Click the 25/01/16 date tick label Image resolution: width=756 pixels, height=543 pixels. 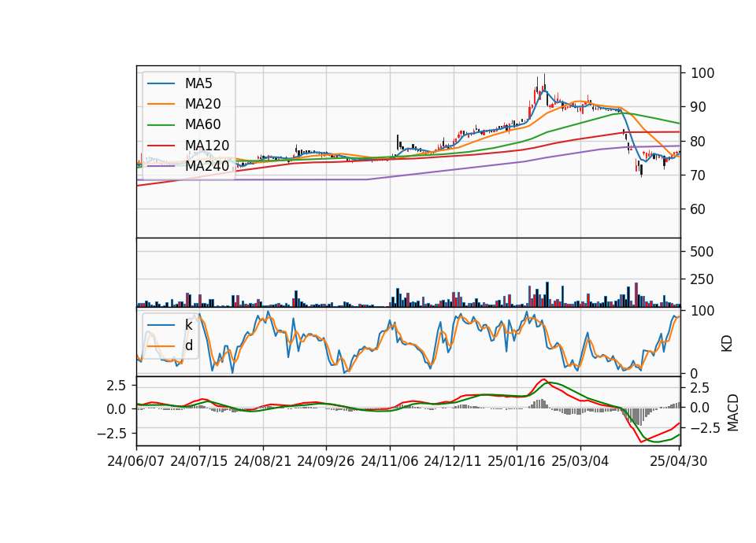[x=517, y=461]
